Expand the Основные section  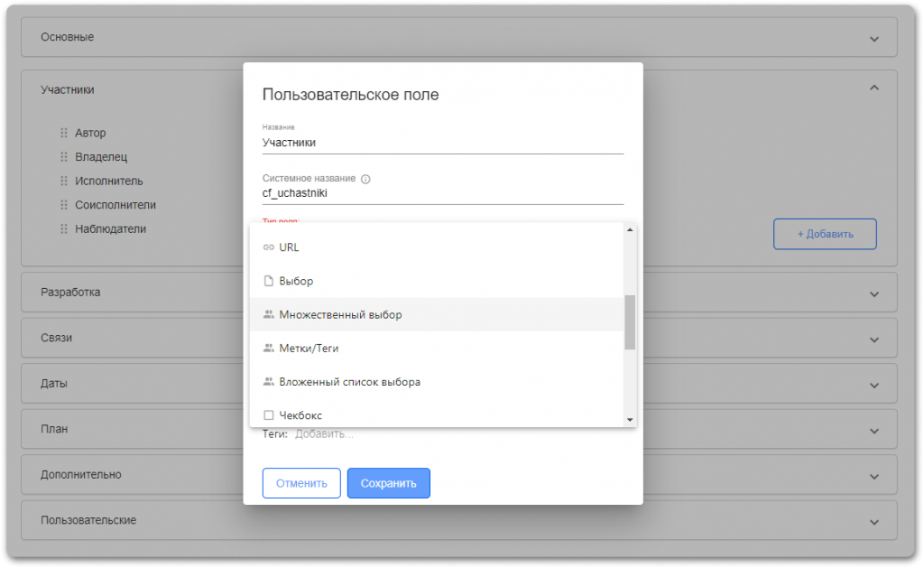pos(873,39)
